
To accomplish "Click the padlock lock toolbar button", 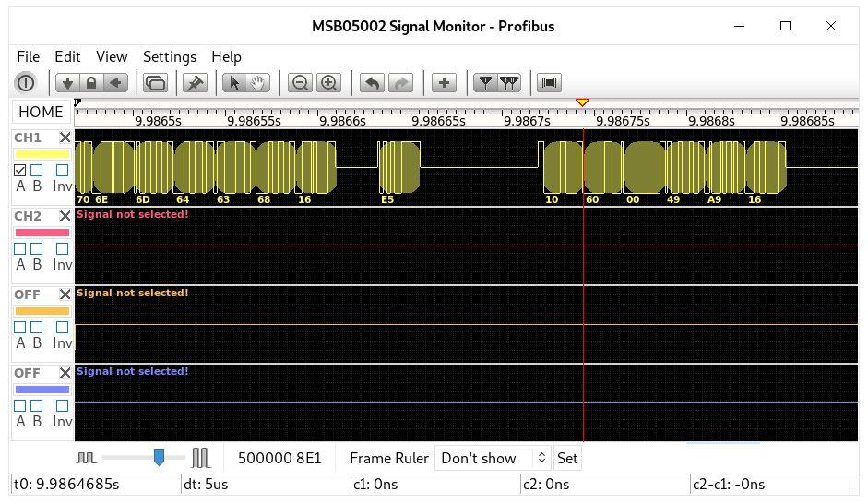I will pos(91,83).
